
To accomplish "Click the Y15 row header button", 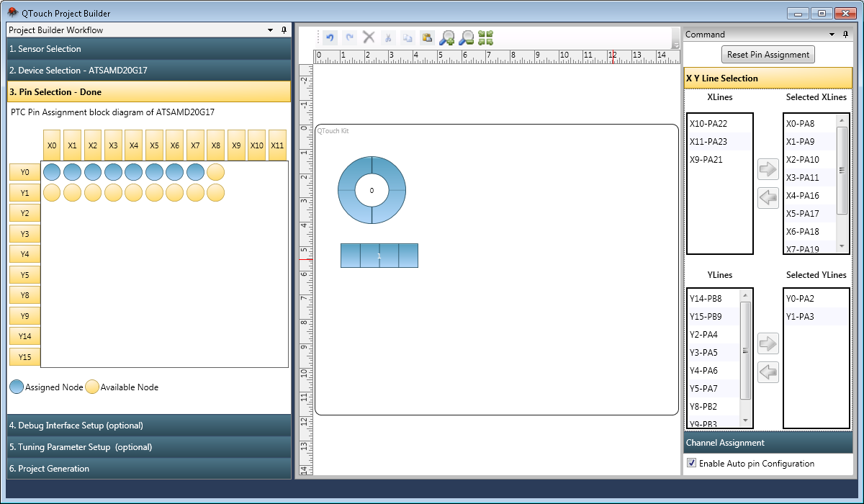I will coord(25,357).
